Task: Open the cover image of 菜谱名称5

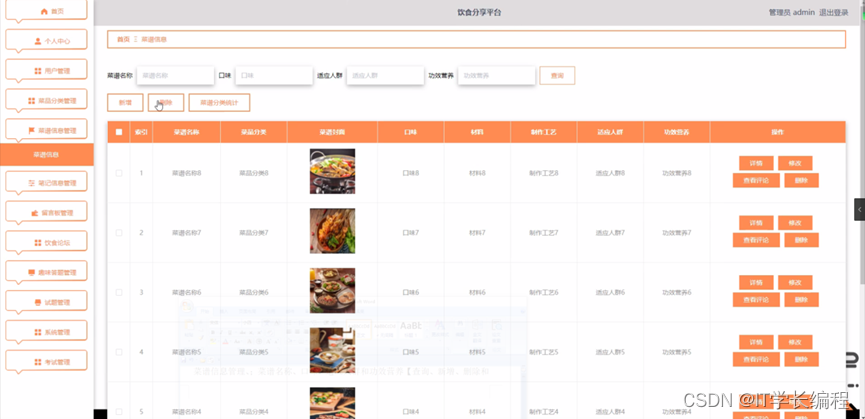Action: pos(332,350)
